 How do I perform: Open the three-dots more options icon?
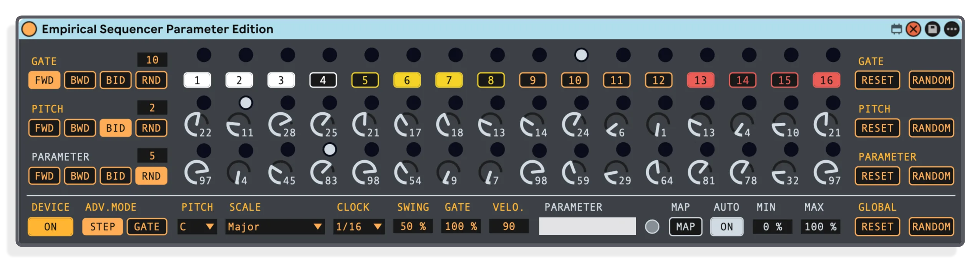click(x=951, y=29)
